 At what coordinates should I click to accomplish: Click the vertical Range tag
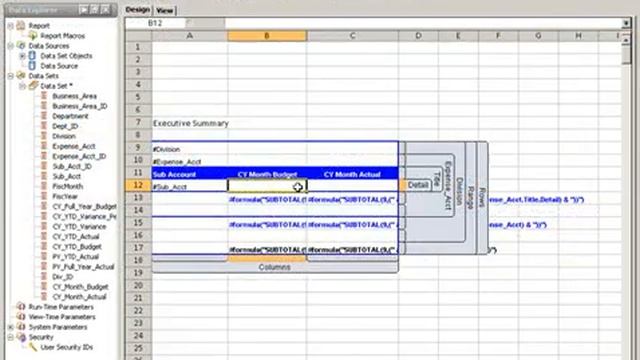[470, 198]
